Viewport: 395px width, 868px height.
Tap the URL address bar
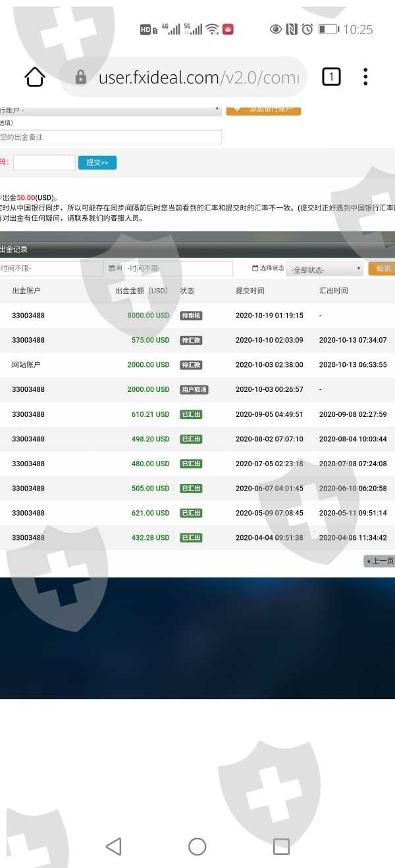pyautogui.click(x=197, y=78)
